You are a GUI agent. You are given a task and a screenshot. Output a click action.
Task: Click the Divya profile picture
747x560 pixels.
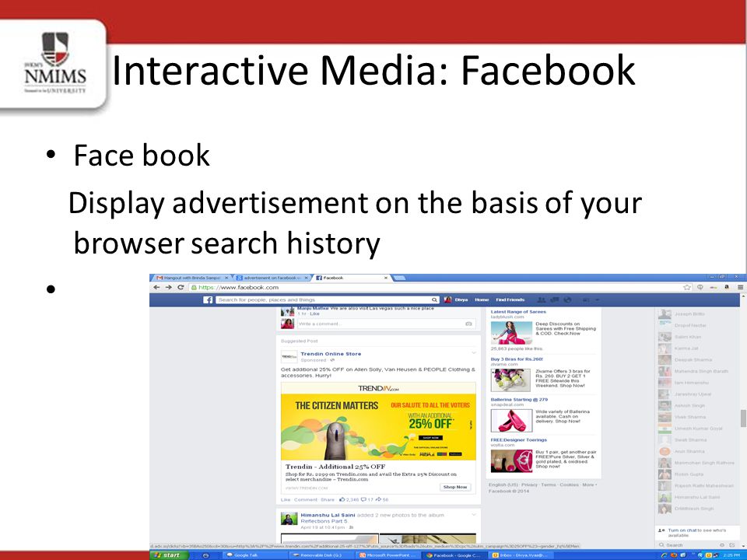click(448, 300)
